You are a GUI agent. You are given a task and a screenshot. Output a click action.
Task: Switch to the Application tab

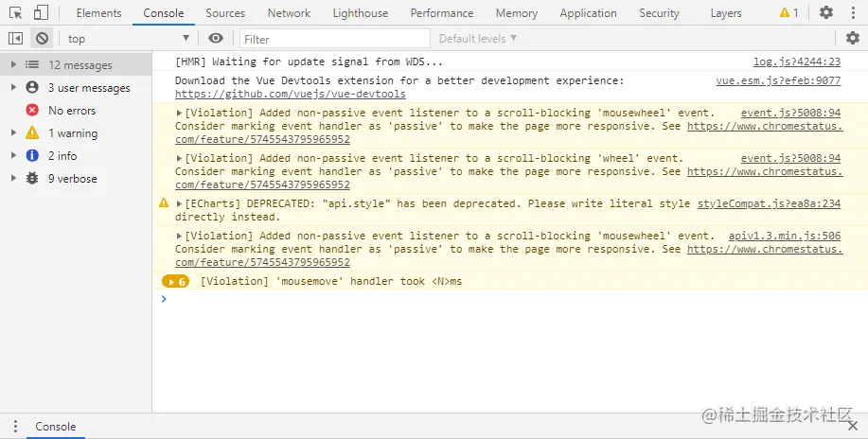(588, 12)
